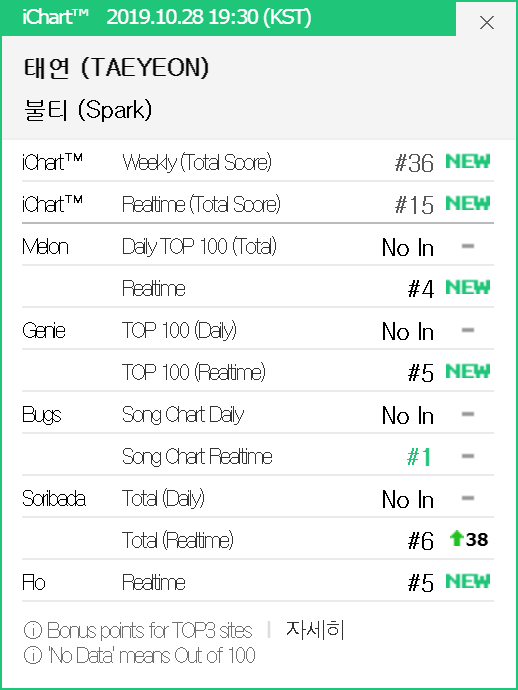Image resolution: width=518 pixels, height=690 pixels.
Task: Click the NEW badge on Melon Realtime row
Action: pyautogui.click(x=467, y=287)
